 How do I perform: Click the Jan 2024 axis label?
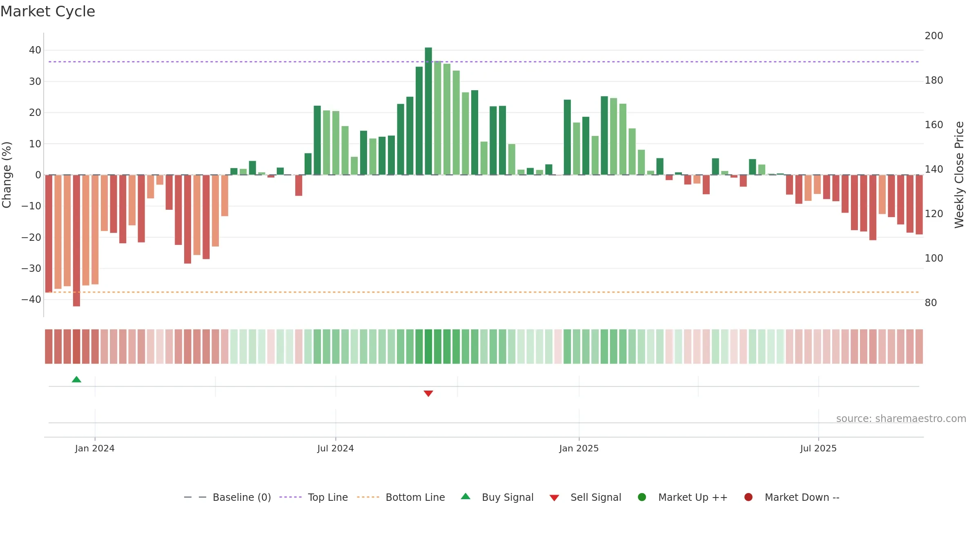point(95,449)
